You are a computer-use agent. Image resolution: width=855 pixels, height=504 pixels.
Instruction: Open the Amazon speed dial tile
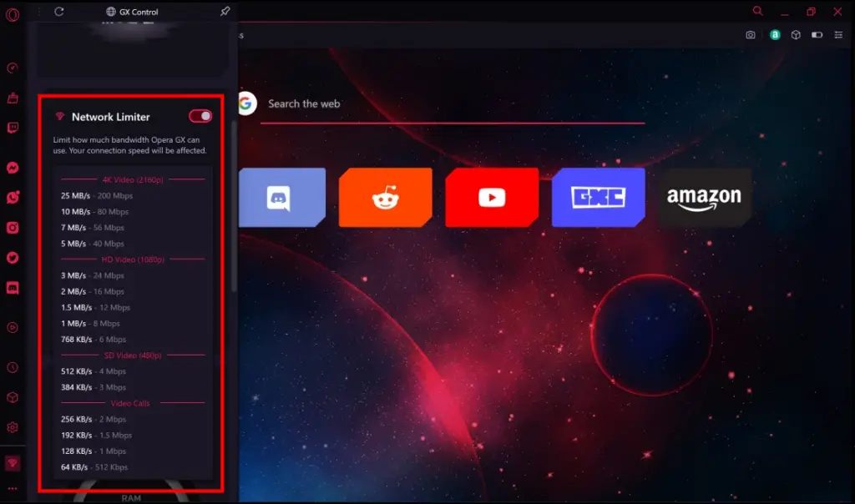pos(704,197)
